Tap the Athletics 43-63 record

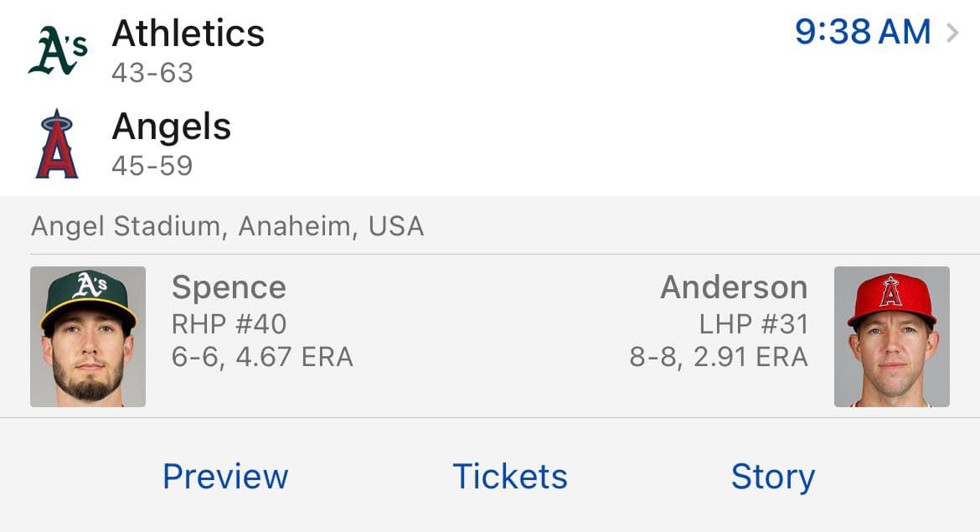(152, 73)
